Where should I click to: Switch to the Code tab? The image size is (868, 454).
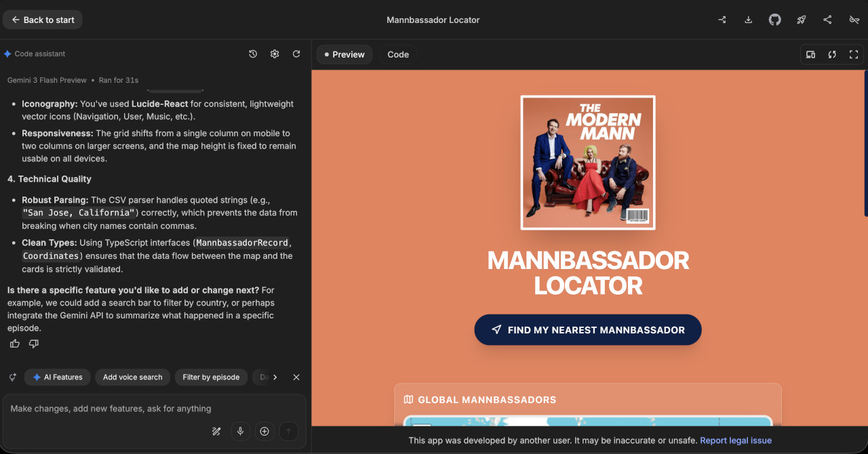click(x=398, y=54)
